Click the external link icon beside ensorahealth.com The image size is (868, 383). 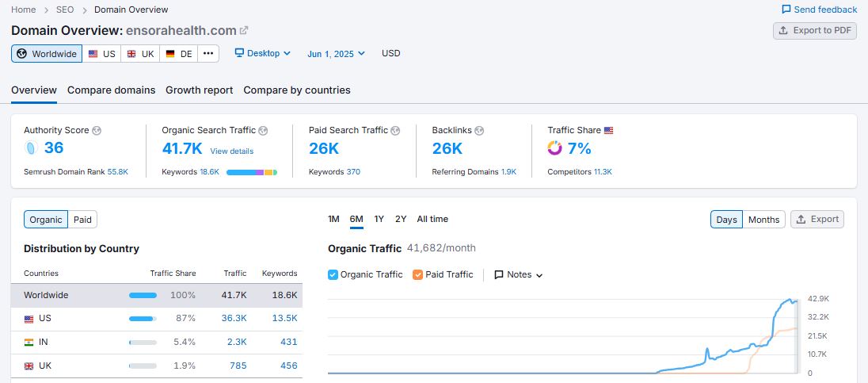coord(244,31)
